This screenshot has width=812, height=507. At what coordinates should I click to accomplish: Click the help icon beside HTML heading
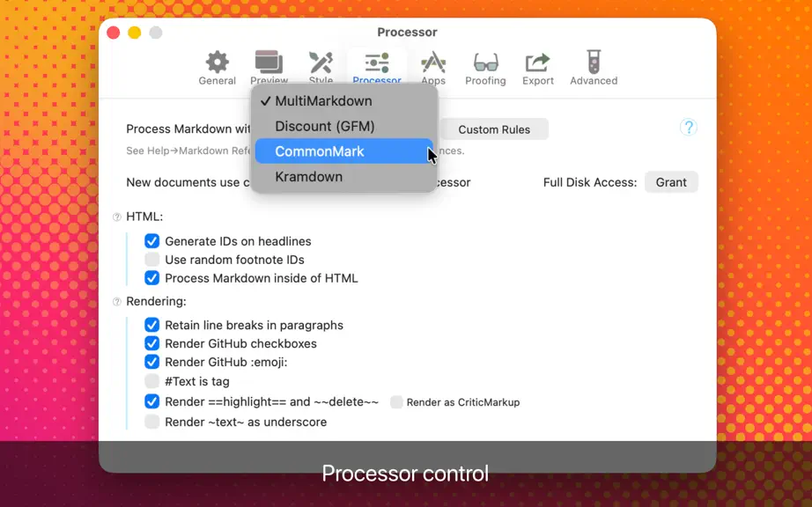[x=117, y=217]
